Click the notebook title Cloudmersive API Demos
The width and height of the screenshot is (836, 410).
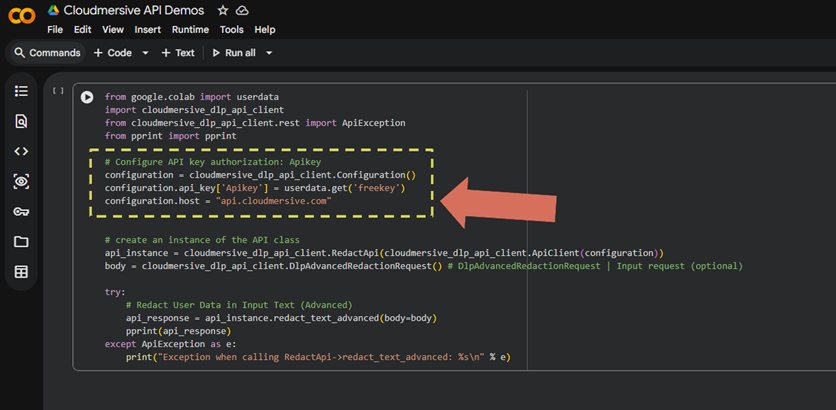coord(134,10)
